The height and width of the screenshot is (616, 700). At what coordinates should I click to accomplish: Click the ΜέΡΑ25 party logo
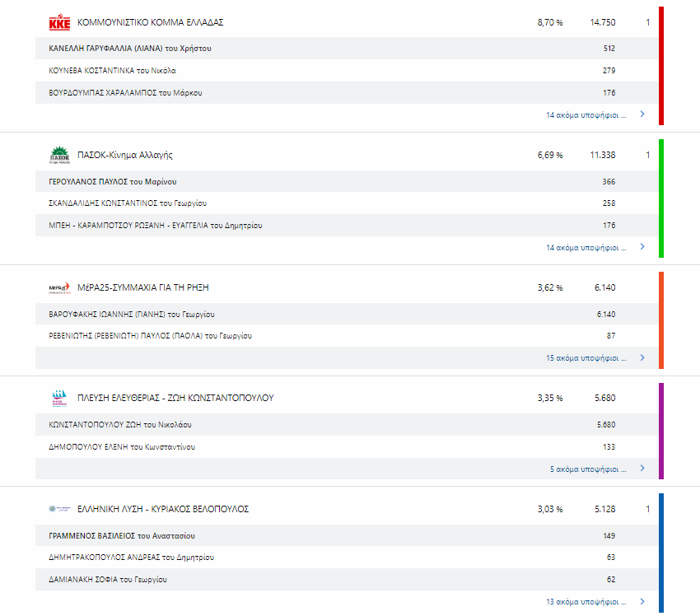click(x=60, y=287)
